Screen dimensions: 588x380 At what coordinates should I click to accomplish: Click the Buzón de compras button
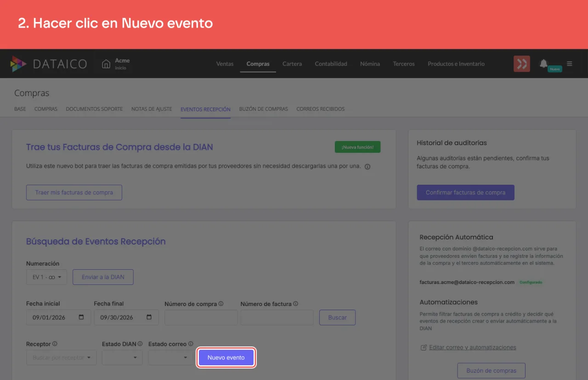click(x=492, y=370)
